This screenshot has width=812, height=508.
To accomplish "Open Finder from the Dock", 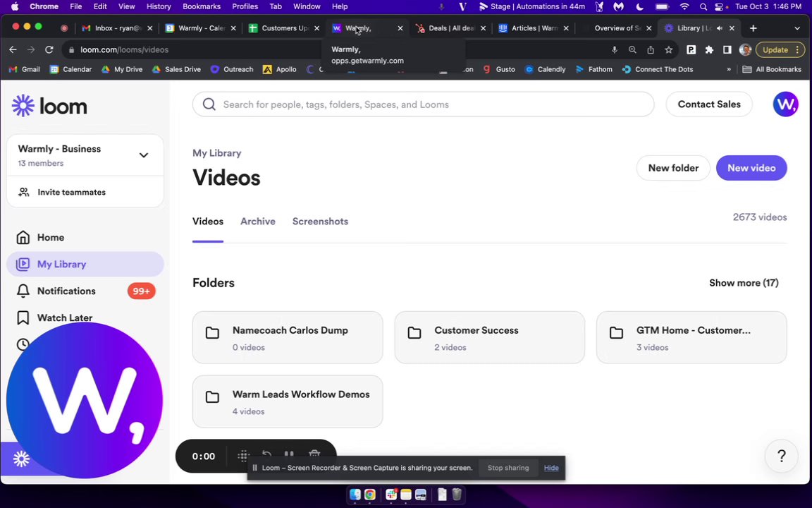I will click(x=355, y=495).
